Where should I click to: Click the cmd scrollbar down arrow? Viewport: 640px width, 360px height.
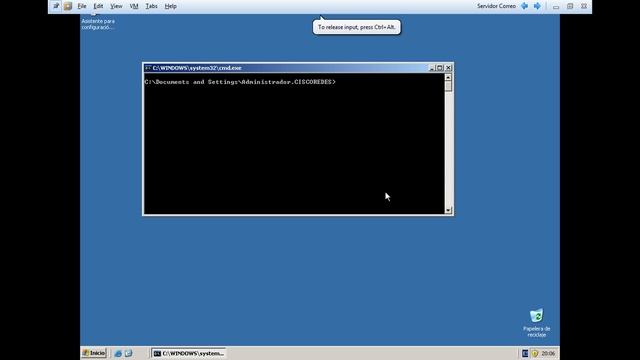(x=448, y=210)
